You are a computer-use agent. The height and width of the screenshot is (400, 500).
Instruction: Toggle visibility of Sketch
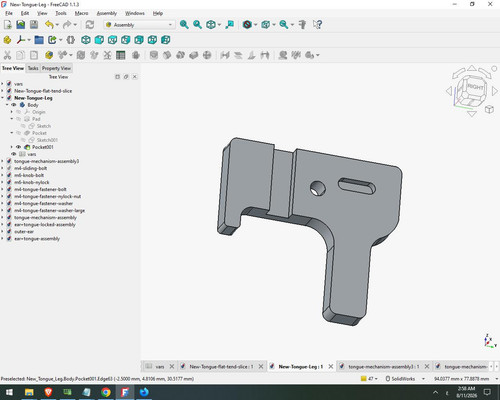coord(23,126)
